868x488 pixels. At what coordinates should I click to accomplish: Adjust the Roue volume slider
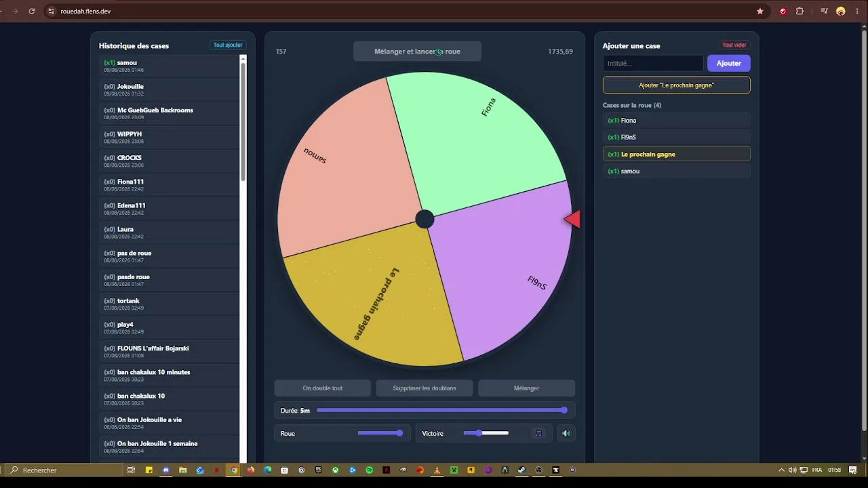[380, 433]
